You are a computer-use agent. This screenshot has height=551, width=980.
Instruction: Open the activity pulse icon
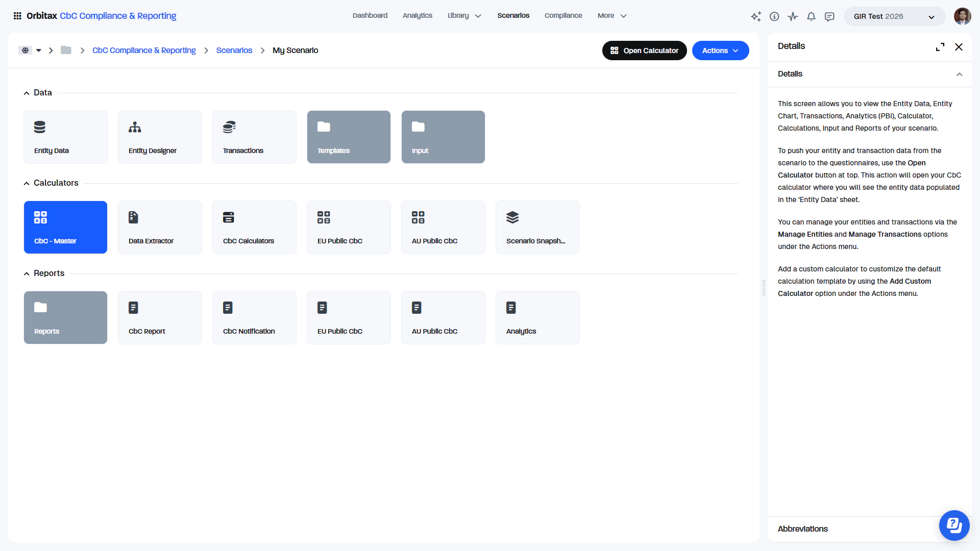point(793,16)
